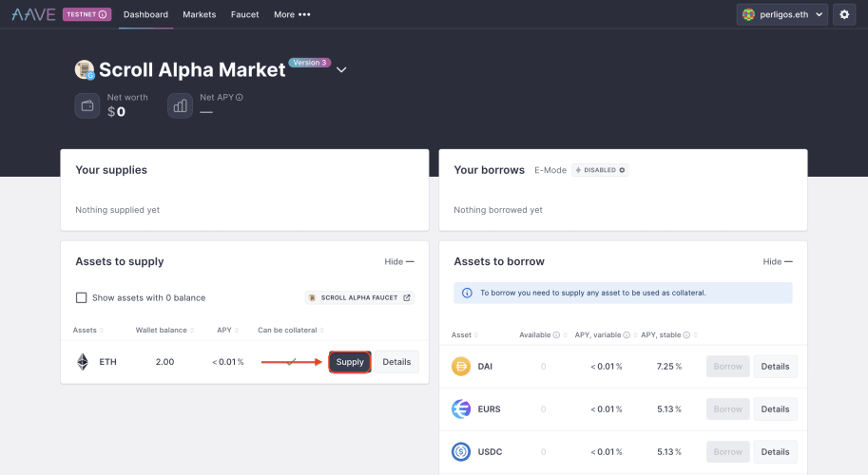This screenshot has width=868, height=475.
Task: Go to the Faucet page
Action: pos(244,14)
